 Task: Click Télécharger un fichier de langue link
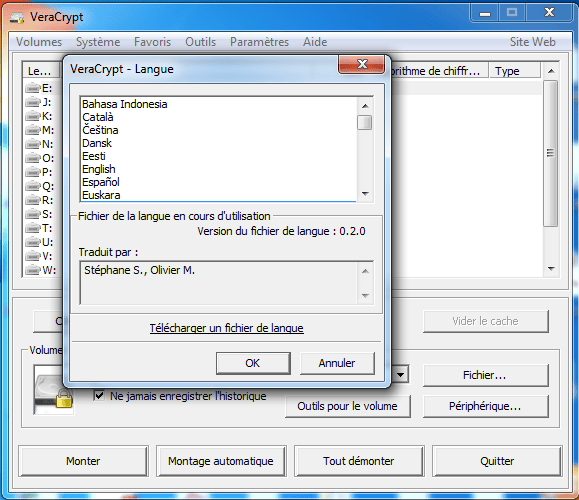click(x=226, y=328)
